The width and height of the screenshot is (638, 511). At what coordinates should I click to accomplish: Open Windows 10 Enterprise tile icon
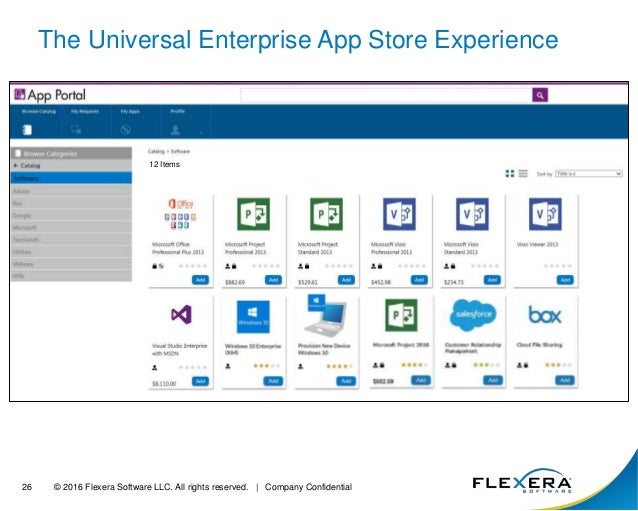(253, 317)
